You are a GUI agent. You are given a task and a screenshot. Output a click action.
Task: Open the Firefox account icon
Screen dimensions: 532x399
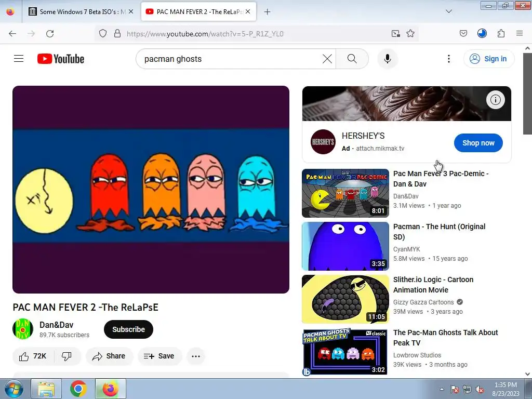(x=482, y=34)
